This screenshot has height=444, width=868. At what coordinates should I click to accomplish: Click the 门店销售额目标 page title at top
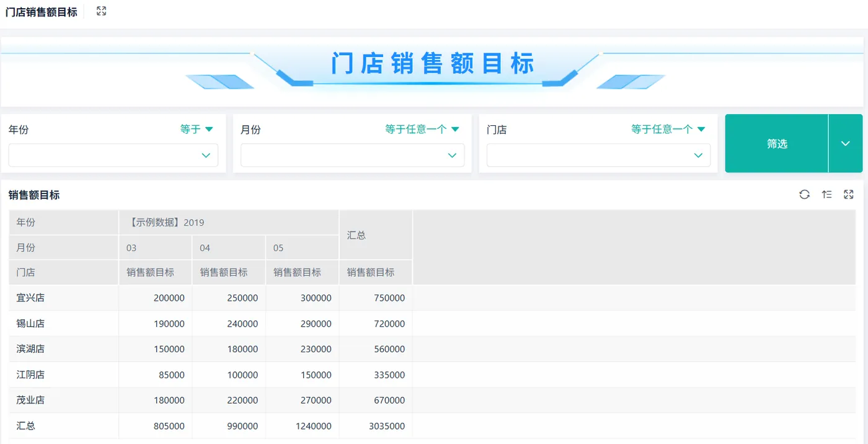click(x=42, y=12)
